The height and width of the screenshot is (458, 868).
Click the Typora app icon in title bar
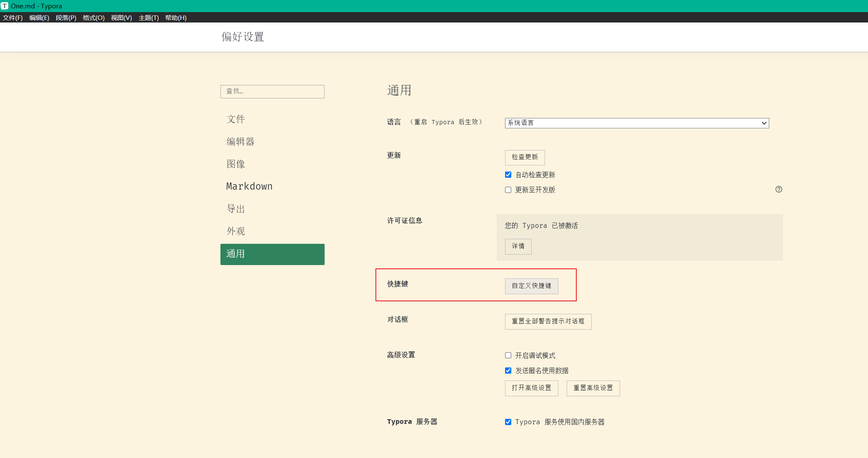pyautogui.click(x=5, y=6)
